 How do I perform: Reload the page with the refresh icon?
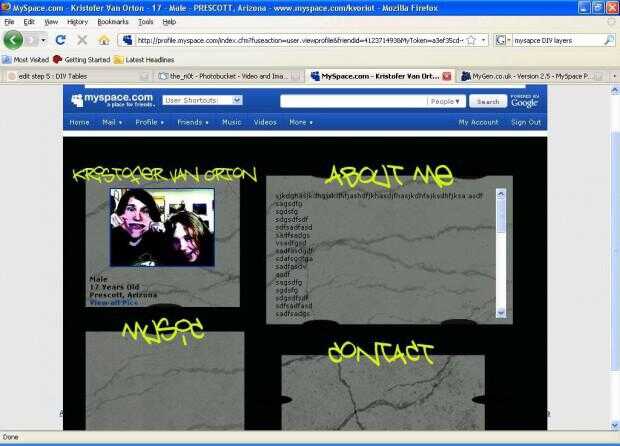click(x=60, y=40)
